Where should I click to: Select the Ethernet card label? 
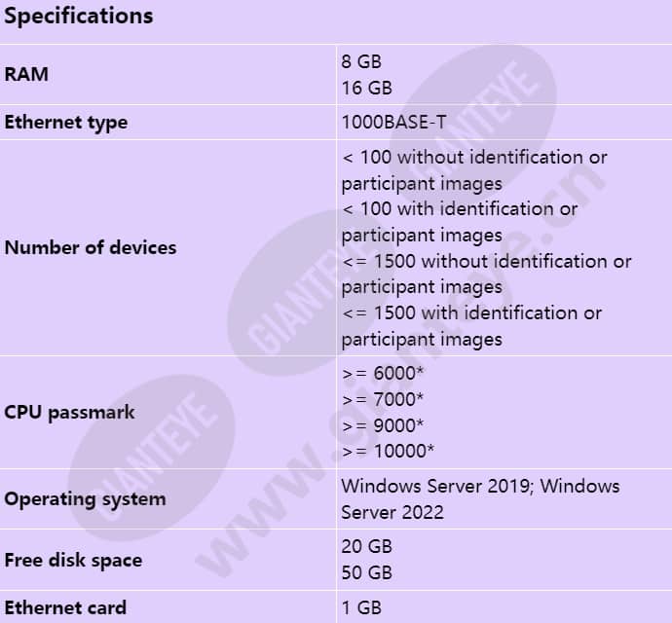coord(65,607)
